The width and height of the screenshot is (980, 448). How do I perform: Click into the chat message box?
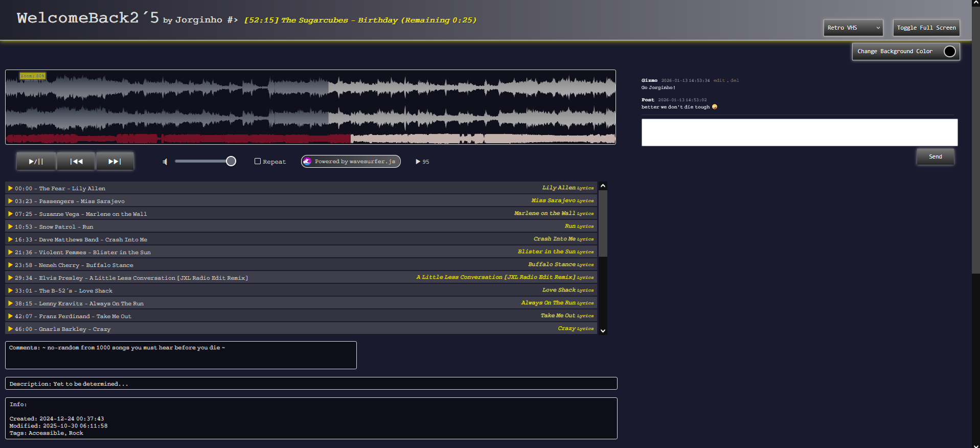[x=799, y=132]
